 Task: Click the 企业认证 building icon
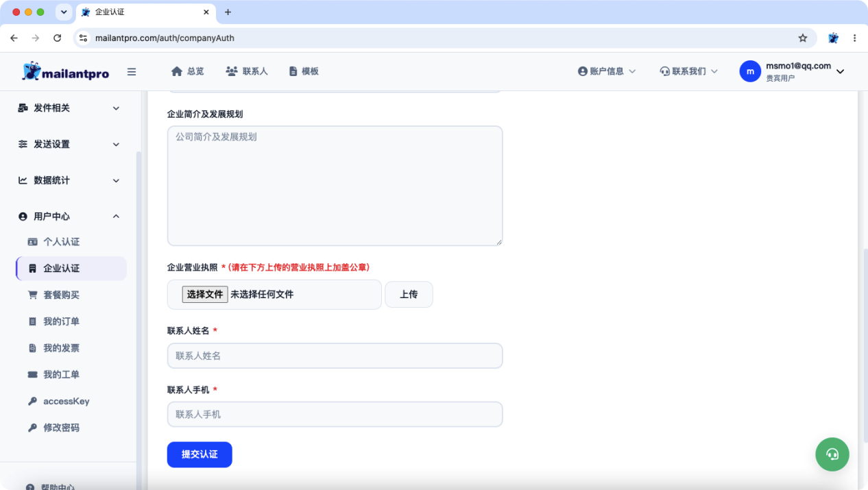coord(32,269)
